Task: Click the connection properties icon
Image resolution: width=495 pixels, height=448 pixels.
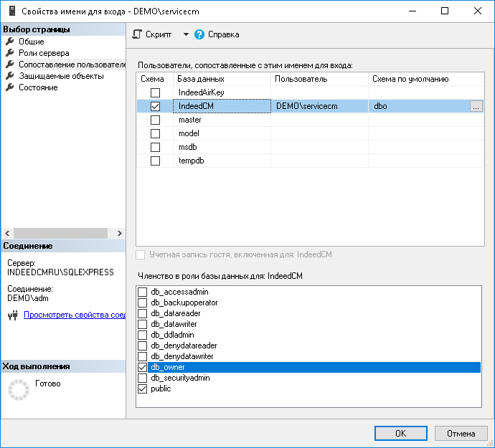Action: [x=12, y=315]
